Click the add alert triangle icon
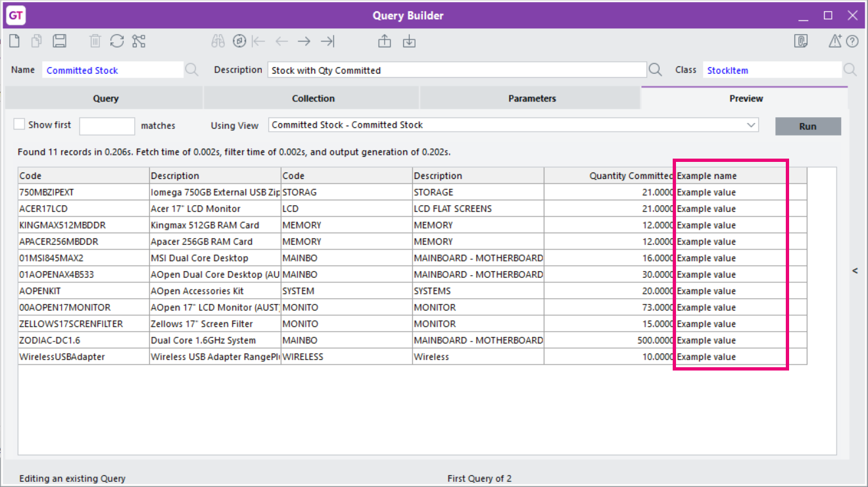The height and width of the screenshot is (487, 868). (x=834, y=41)
